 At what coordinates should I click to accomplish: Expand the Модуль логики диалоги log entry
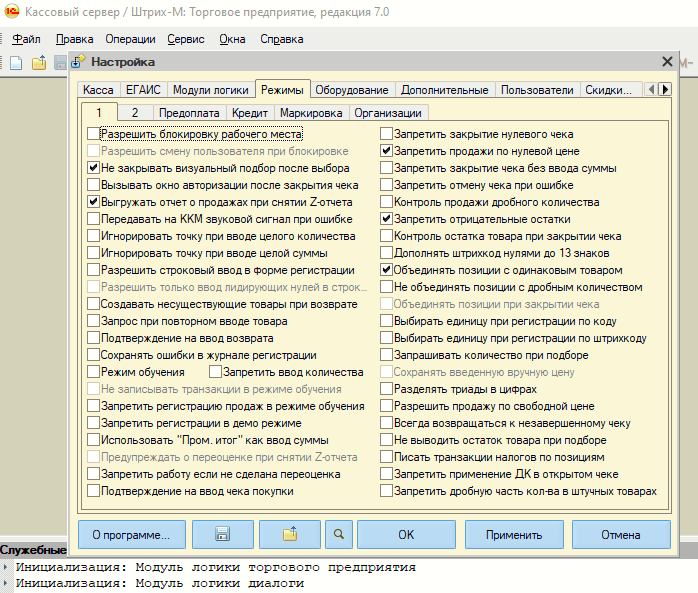(6, 582)
